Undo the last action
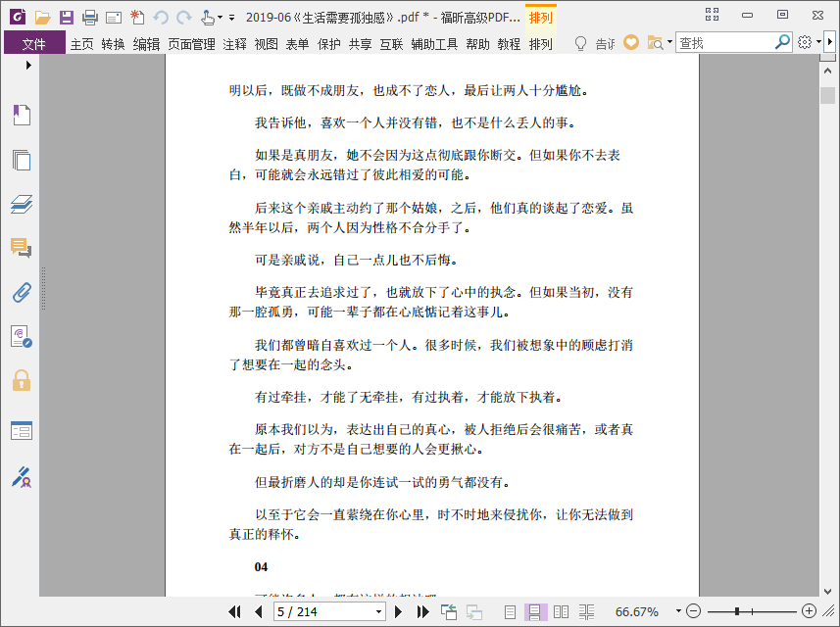The image size is (840, 627). 161,17
